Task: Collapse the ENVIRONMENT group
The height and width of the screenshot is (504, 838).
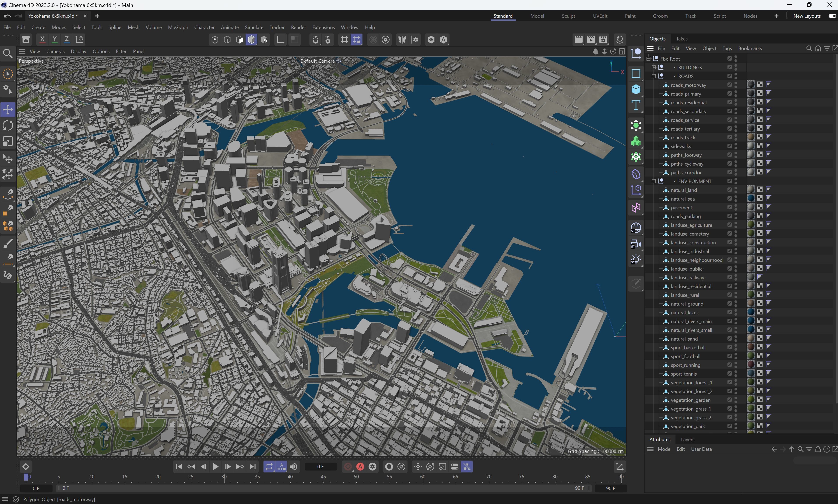Action: coord(654,181)
